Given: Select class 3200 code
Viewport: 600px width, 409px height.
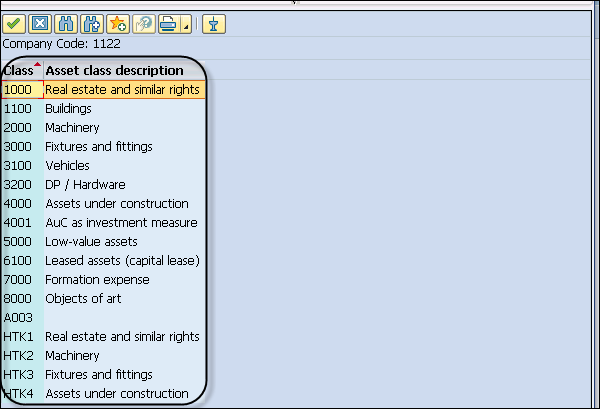Looking at the screenshot, I should point(18,184).
